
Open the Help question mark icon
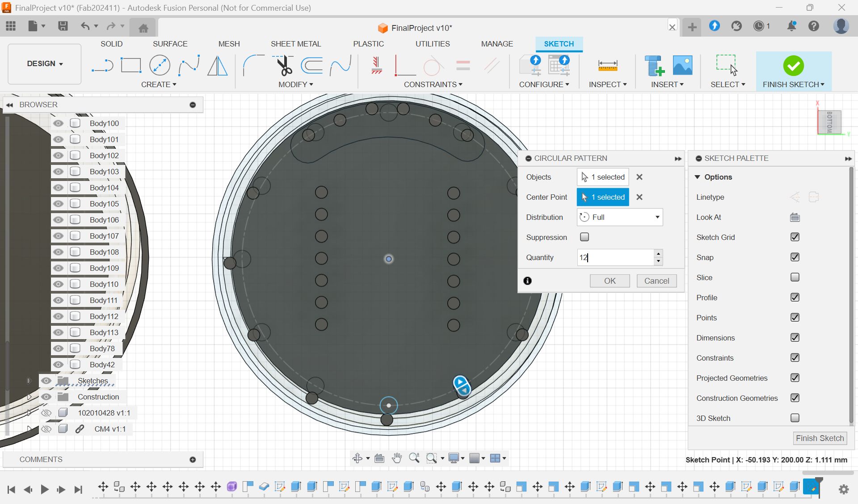click(x=814, y=26)
